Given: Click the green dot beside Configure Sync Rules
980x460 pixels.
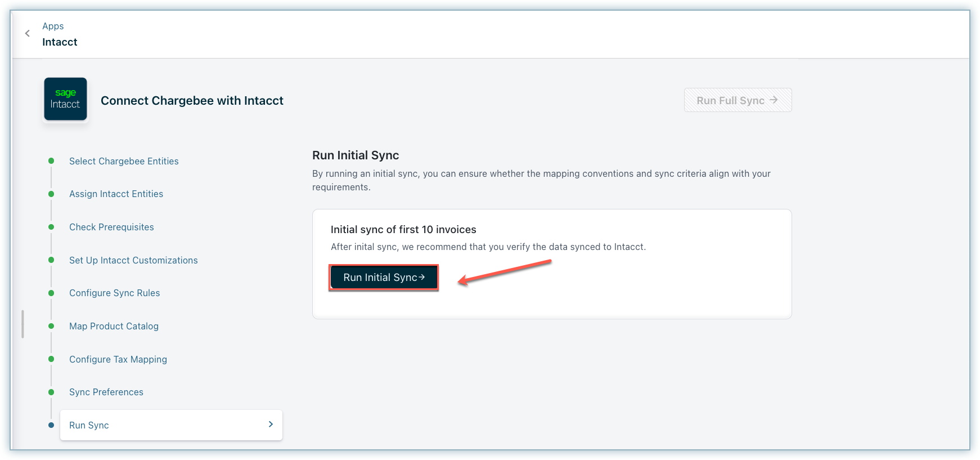Looking at the screenshot, I should 51,293.
